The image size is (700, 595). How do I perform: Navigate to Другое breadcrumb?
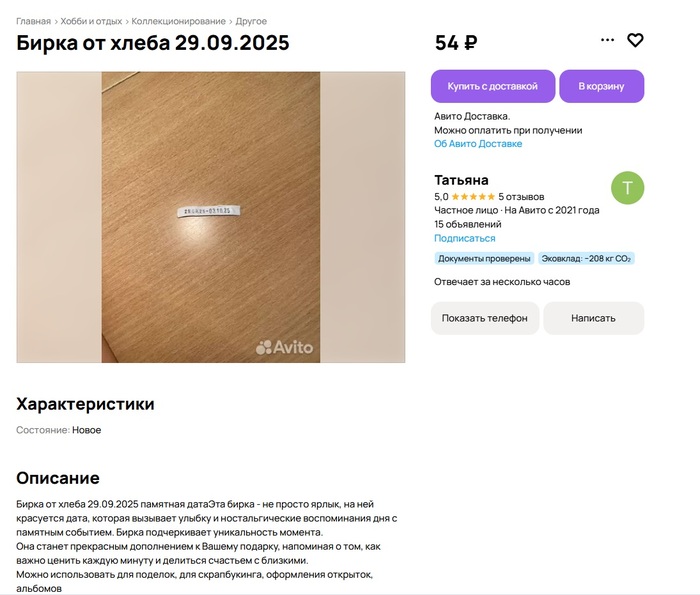[251, 21]
